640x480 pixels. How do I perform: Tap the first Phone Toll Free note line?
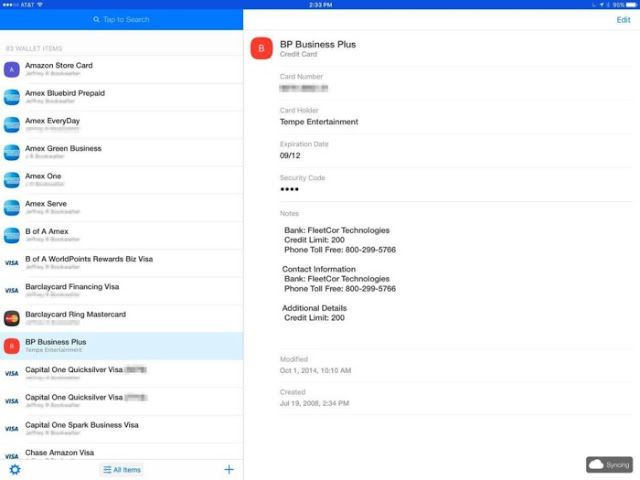pos(340,250)
